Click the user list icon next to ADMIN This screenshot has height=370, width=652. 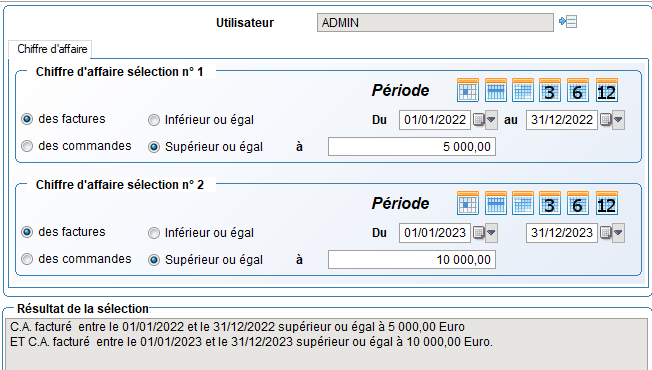[x=568, y=22]
